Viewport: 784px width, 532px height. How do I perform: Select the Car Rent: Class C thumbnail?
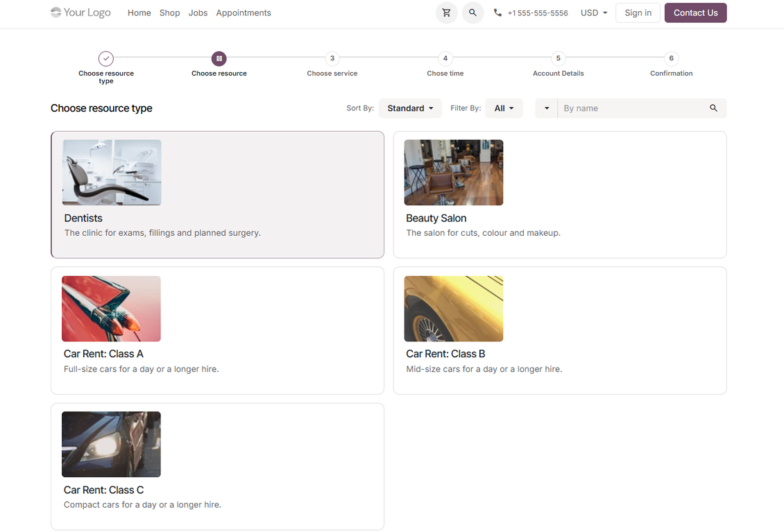click(111, 445)
